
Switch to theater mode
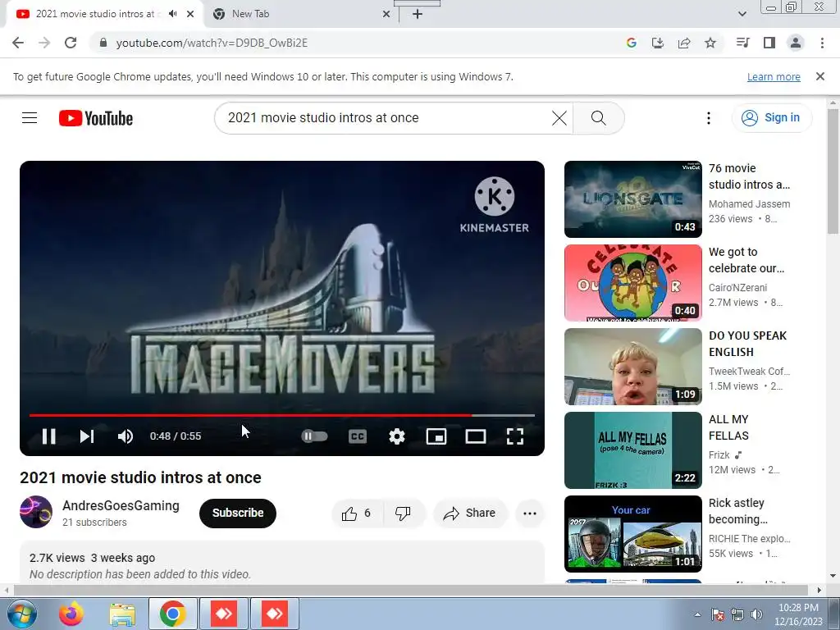coord(476,436)
